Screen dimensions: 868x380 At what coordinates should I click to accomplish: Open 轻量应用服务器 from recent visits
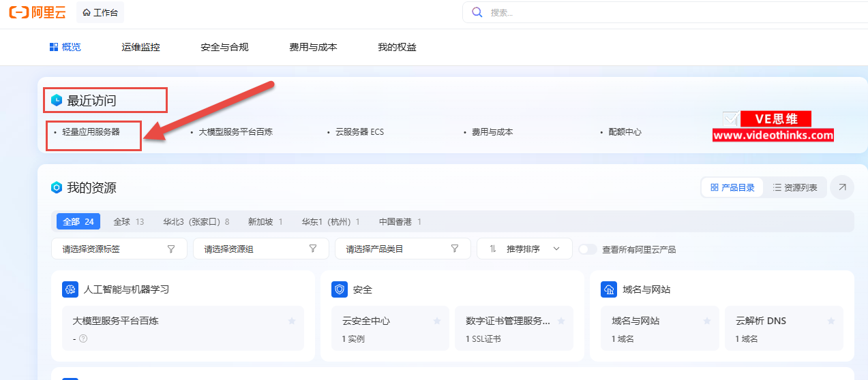(91, 132)
